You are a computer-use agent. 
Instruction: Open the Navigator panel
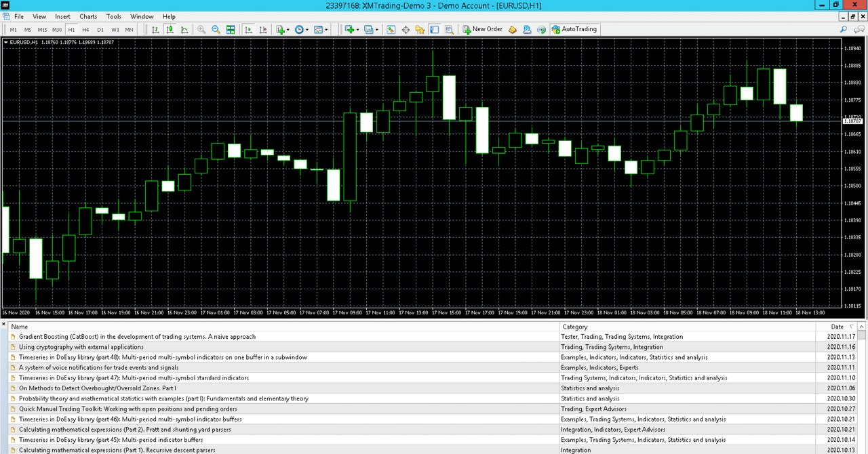click(419, 29)
